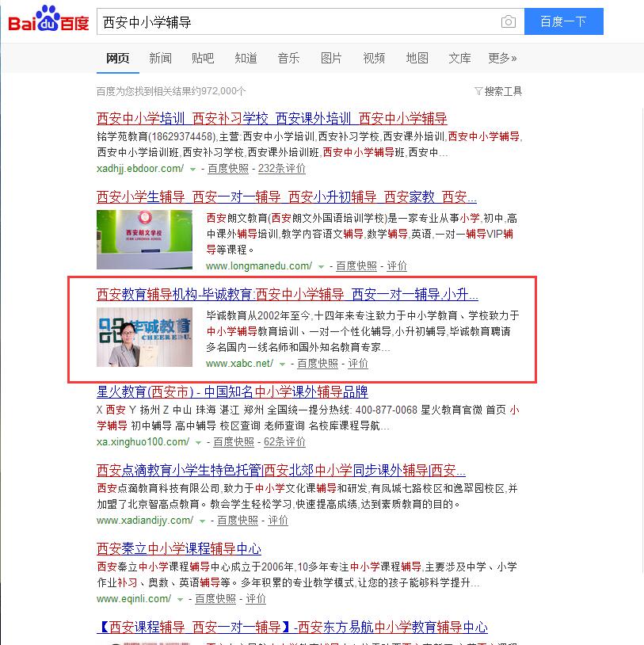This screenshot has width=644, height=645.
Task: Open 百度快照 for xadhjj.ebdoor.com result
Action: [x=228, y=169]
